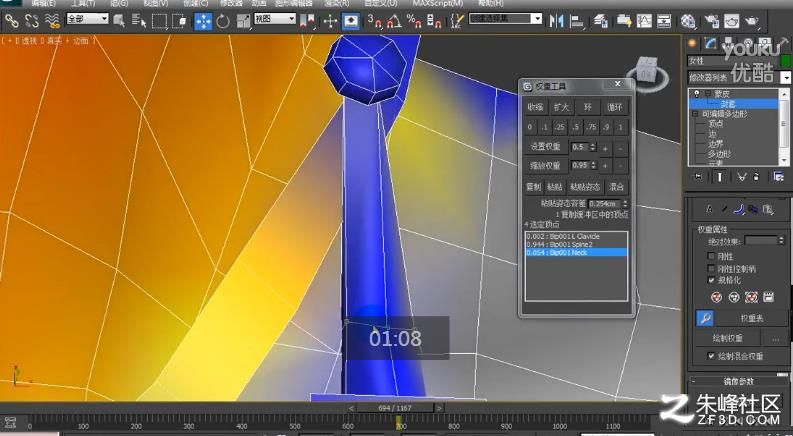Open the Material Editor icon
This screenshot has height=436, width=793.
(x=688, y=21)
